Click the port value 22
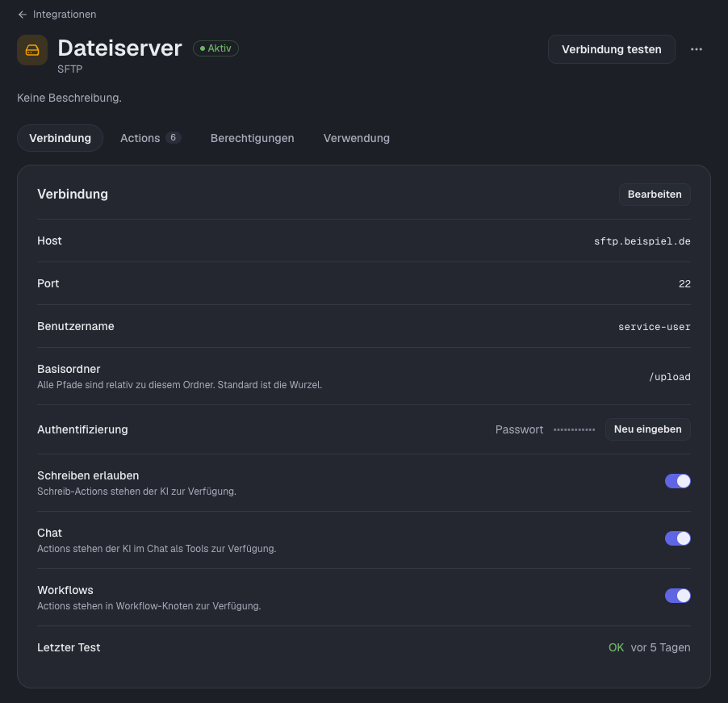This screenshot has height=703, width=728. tap(684, 284)
